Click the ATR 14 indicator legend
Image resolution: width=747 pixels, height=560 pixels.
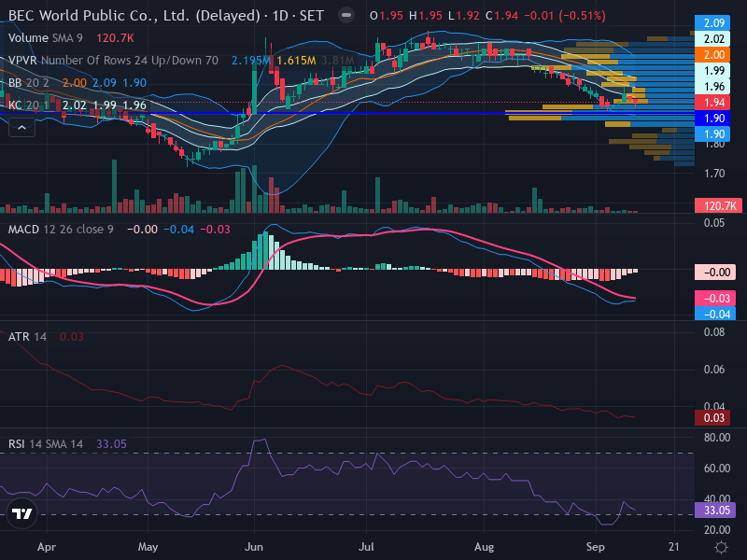27,337
